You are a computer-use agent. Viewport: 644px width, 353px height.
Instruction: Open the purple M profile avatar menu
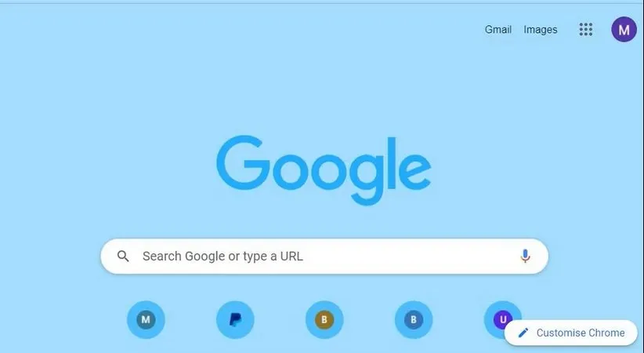point(624,29)
